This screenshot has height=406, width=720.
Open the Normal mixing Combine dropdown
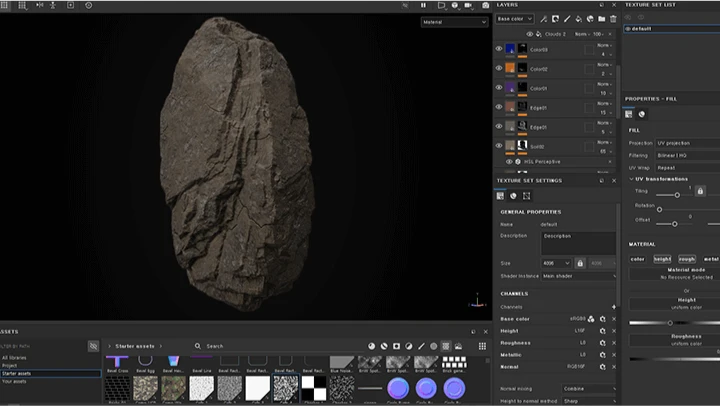tap(589, 389)
